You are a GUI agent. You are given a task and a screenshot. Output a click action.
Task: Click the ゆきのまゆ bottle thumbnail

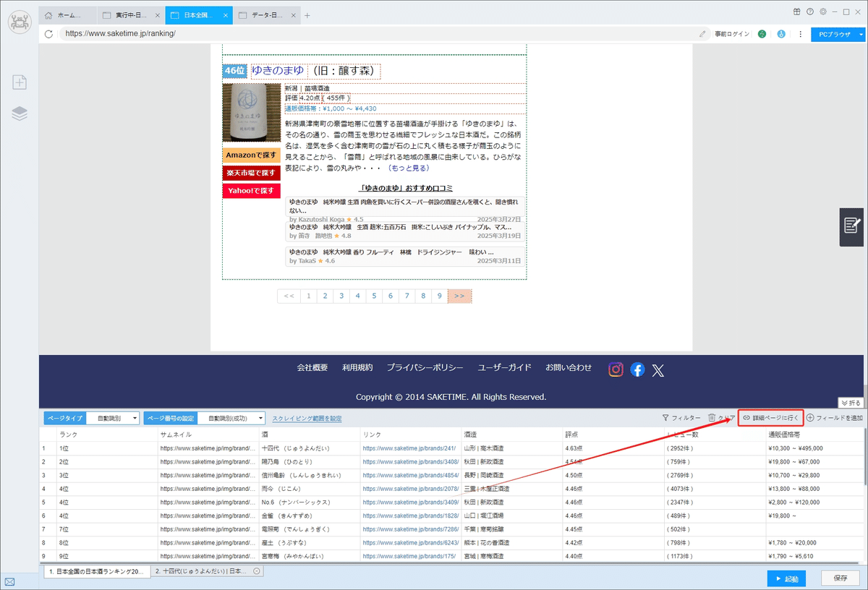tap(251, 113)
